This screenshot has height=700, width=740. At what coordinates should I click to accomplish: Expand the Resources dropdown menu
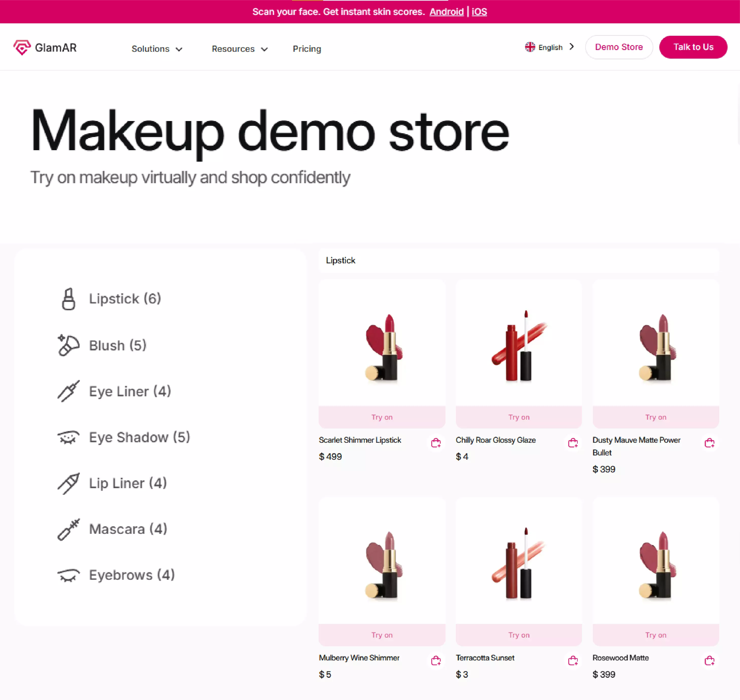tap(239, 49)
